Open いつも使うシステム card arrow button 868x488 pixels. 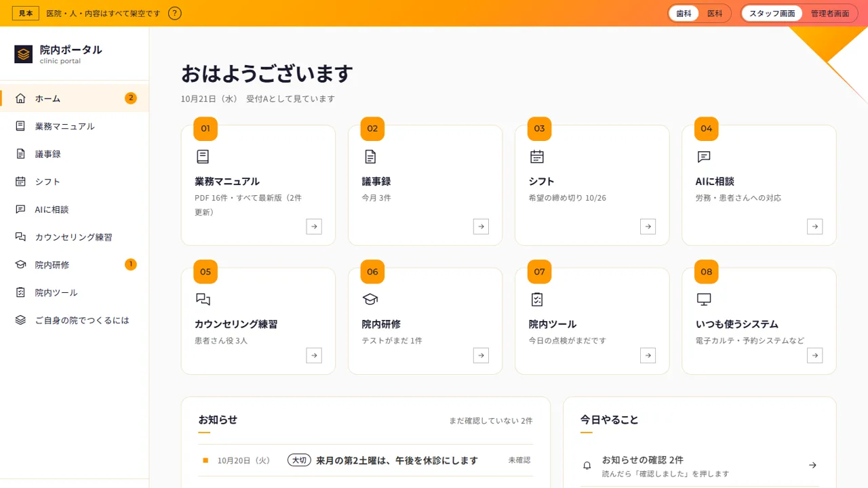tap(814, 355)
